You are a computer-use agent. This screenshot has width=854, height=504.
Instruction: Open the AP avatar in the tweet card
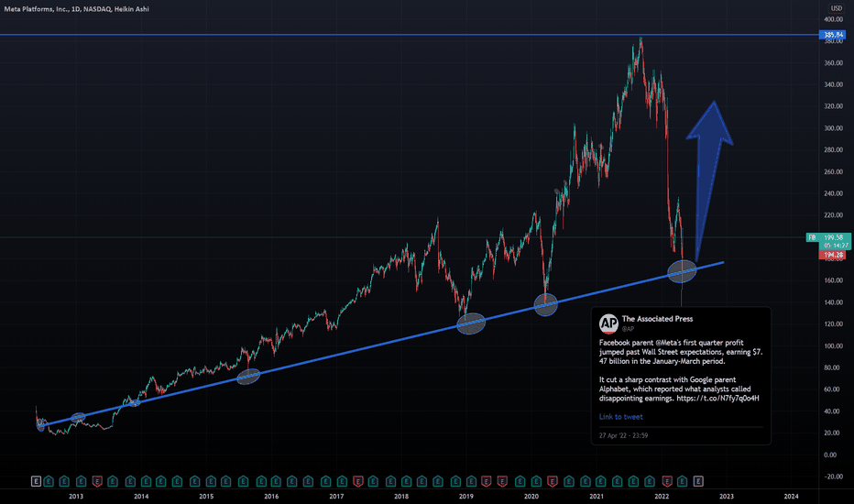(608, 323)
